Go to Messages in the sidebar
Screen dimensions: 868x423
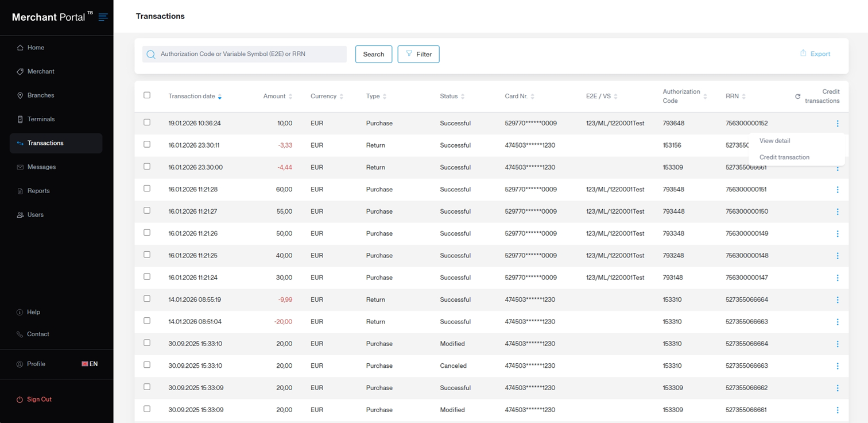coord(41,167)
